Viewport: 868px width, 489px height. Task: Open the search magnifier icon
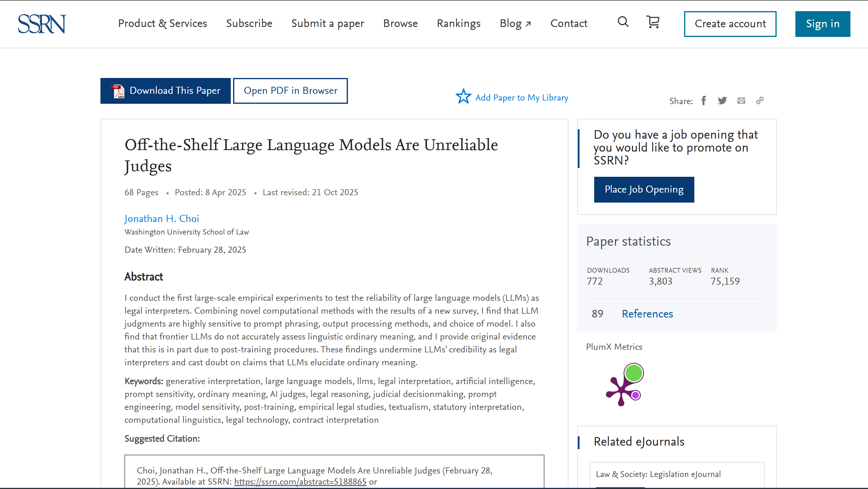[623, 22]
